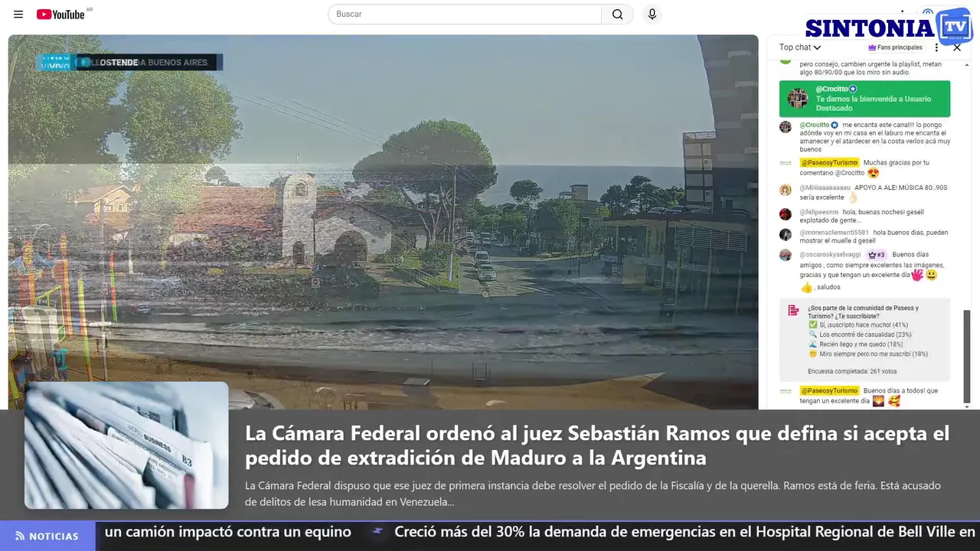Click the SINTONIA TV logo
Image resolution: width=980 pixels, height=551 pixels.
tap(889, 27)
